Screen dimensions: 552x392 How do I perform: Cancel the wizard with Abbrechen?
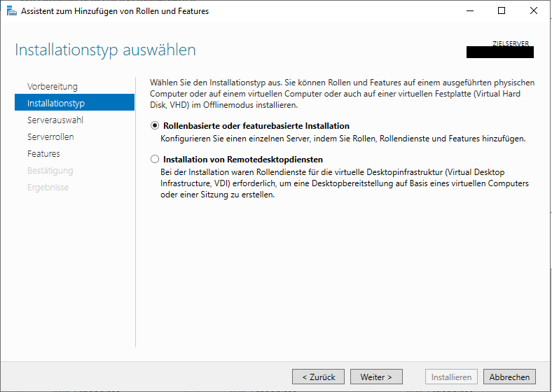pyautogui.click(x=509, y=377)
